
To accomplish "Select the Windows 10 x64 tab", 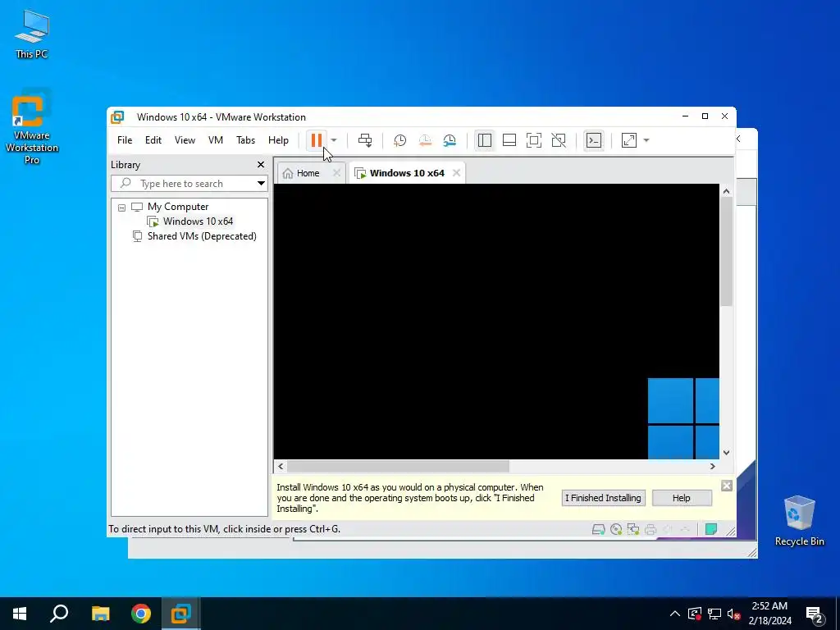I will [x=407, y=173].
